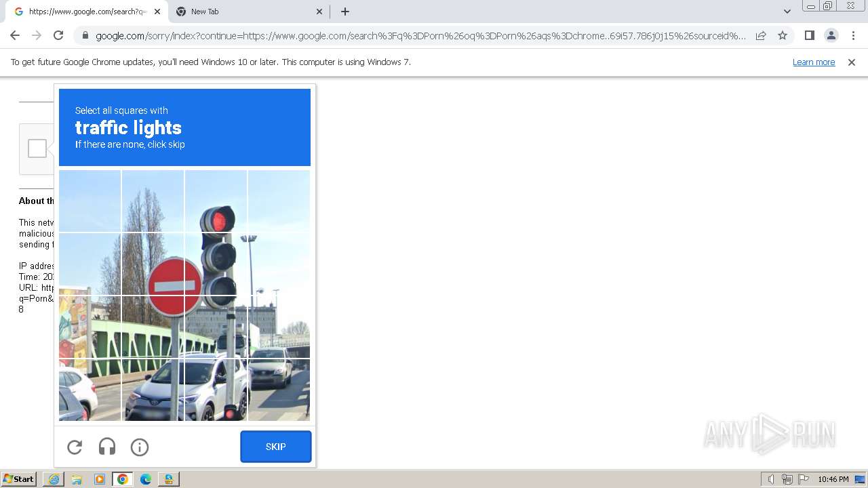Image resolution: width=868 pixels, height=488 pixels.
Task: Open the Learn more link
Action: point(814,62)
